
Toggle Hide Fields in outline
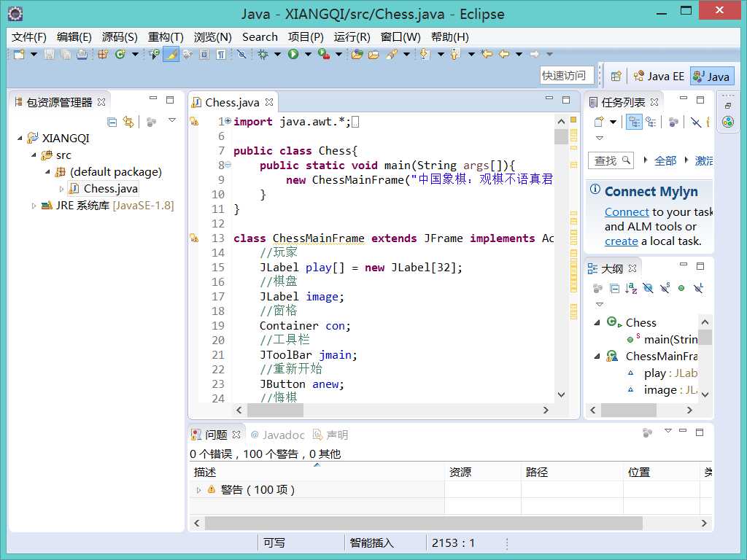648,288
